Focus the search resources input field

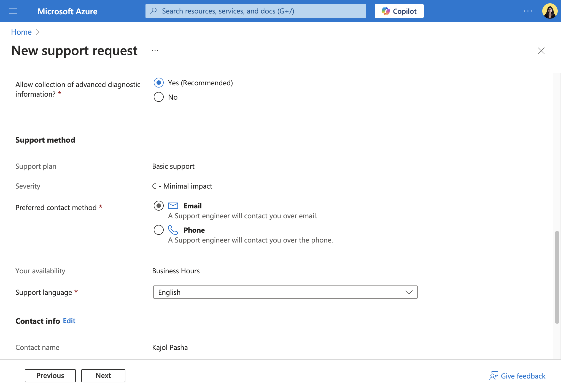click(256, 11)
